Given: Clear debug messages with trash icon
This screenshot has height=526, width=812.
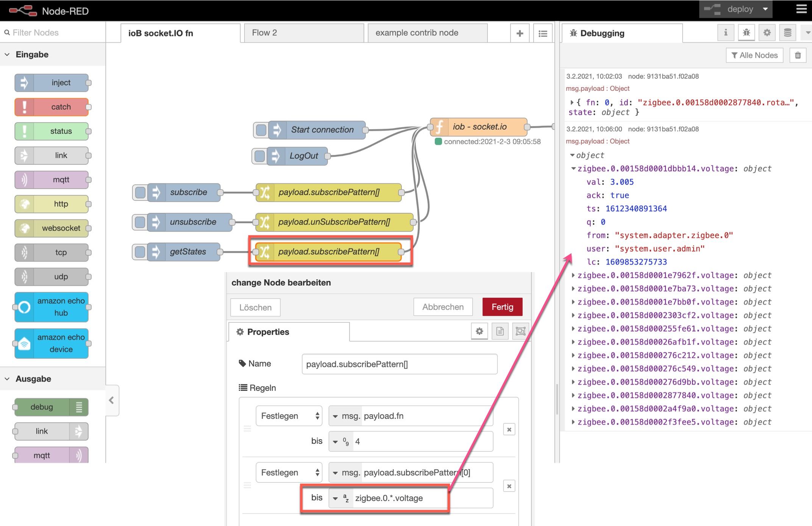Looking at the screenshot, I should click(x=798, y=55).
